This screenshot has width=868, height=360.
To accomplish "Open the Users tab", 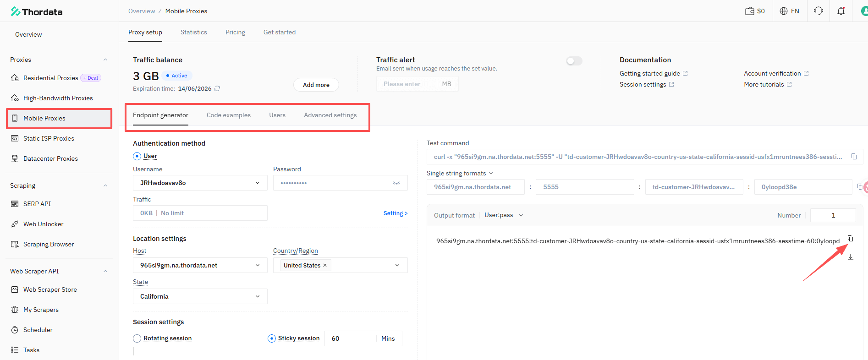I will point(277,115).
